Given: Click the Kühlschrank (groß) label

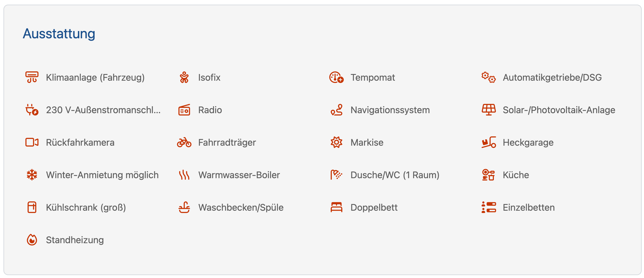Looking at the screenshot, I should pyautogui.click(x=86, y=207).
